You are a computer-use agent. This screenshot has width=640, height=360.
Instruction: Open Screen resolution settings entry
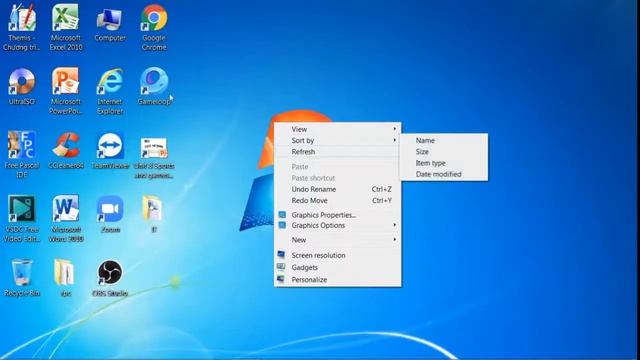[338, 255]
